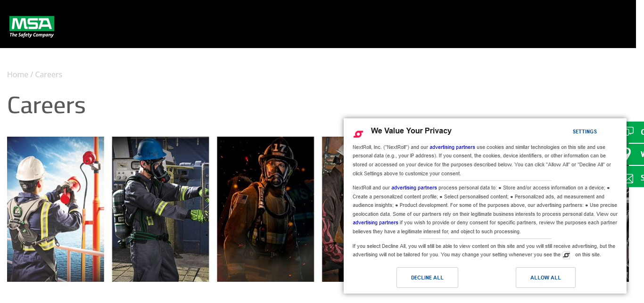This screenshot has height=303, width=644.
Task: Select the blue helmet respirator worker image
Action: 160,209
